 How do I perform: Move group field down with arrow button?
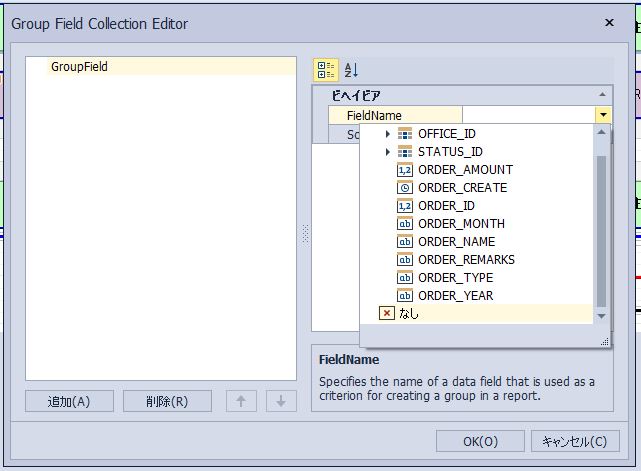[281, 401]
